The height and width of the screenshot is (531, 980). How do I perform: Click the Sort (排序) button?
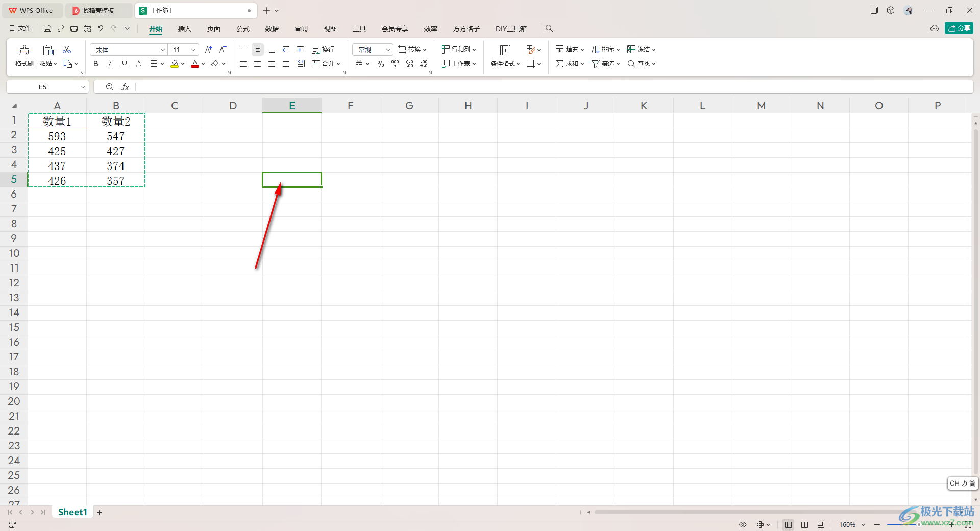click(605, 50)
